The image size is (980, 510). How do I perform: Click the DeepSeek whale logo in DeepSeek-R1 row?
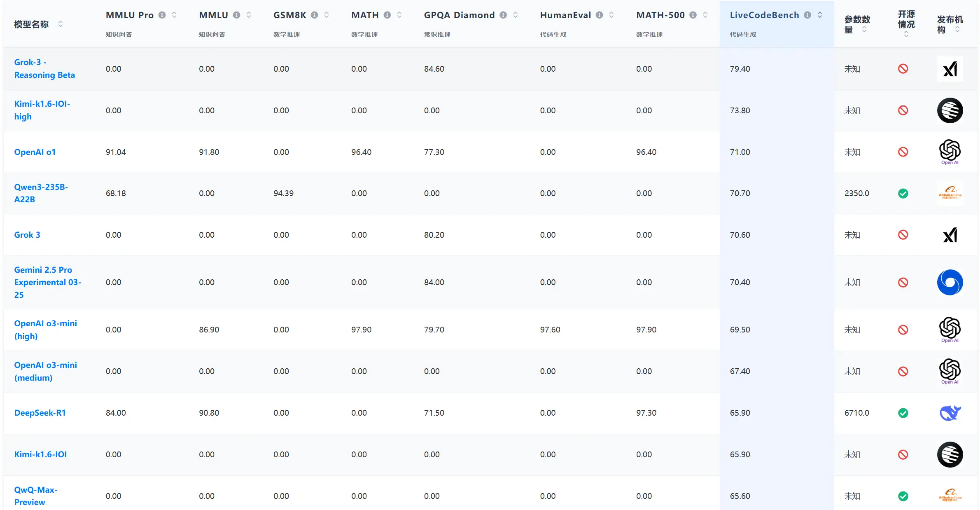[950, 413]
